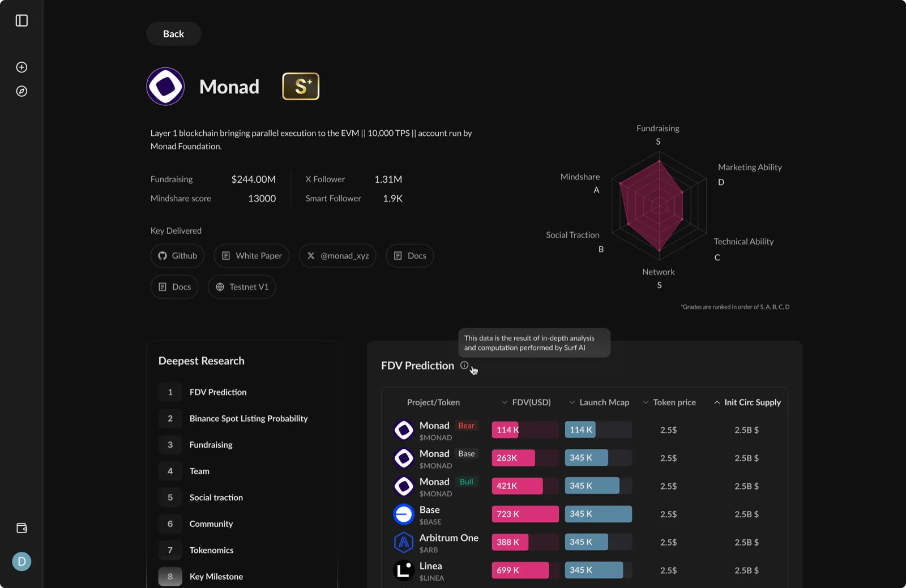906x588 pixels.
Task: Select FDV Prediction in Deepest Research
Action: 242,392
